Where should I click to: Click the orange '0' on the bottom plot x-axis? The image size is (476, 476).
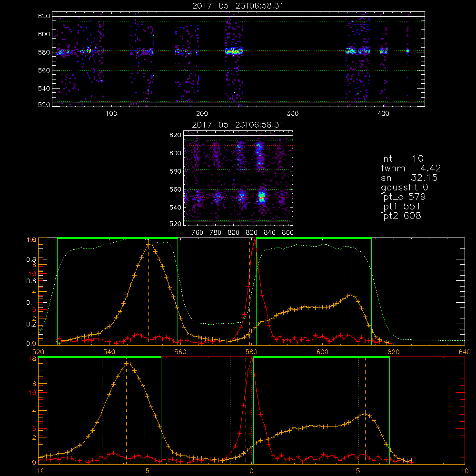251,471
